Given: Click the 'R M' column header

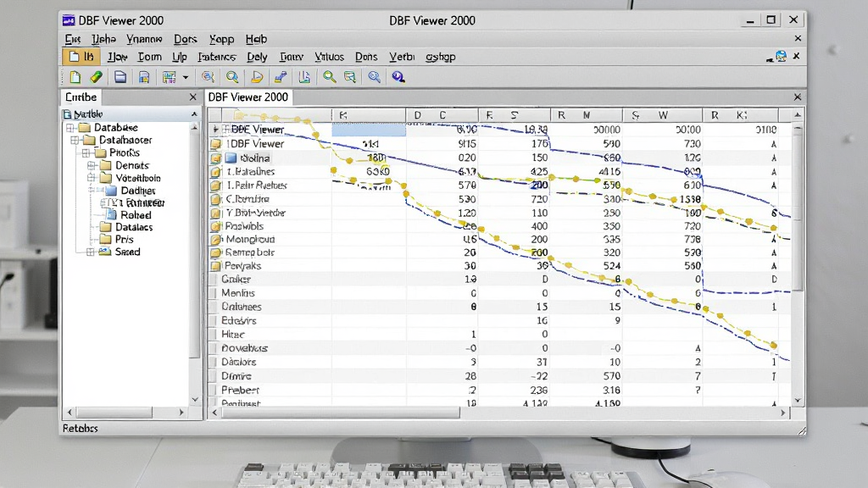Looking at the screenshot, I should 587,115.
